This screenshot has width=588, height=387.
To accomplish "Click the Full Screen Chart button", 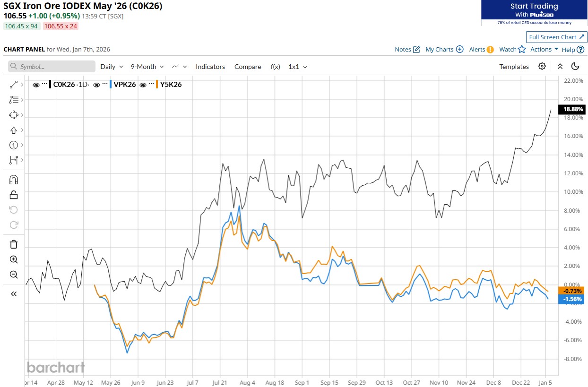I will point(556,37).
